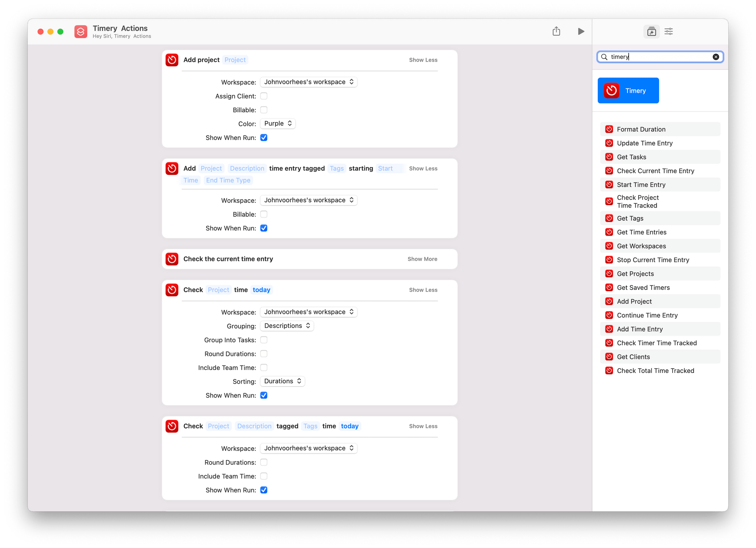Open the Color dropdown set to Purple
Image resolution: width=756 pixels, height=548 pixels.
278,123
